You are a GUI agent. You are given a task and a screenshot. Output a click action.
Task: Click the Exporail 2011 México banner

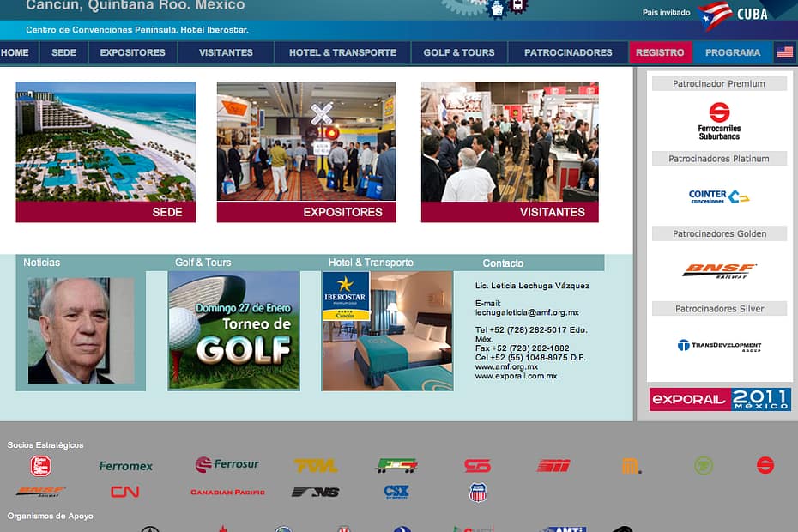pyautogui.click(x=720, y=399)
